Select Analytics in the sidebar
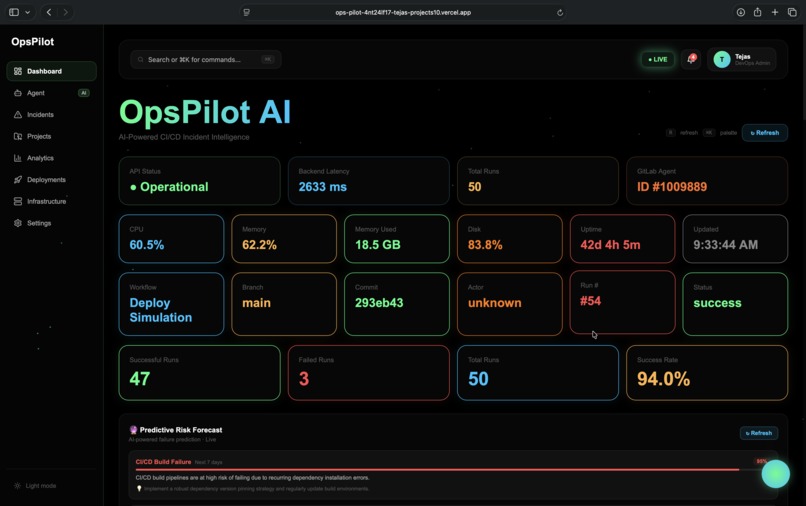Viewport: 806px width, 506px height. [51, 158]
